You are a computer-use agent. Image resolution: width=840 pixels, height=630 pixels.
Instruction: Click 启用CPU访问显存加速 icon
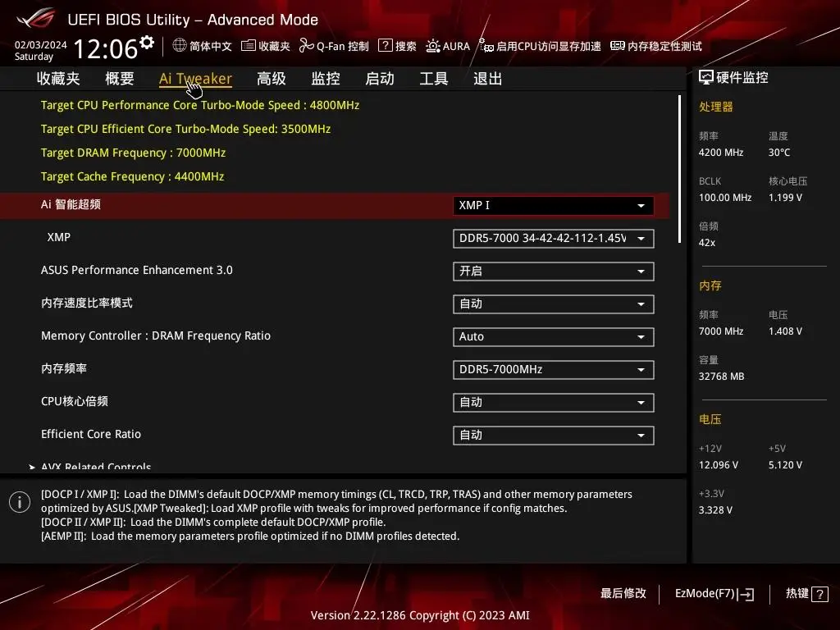[x=486, y=46]
